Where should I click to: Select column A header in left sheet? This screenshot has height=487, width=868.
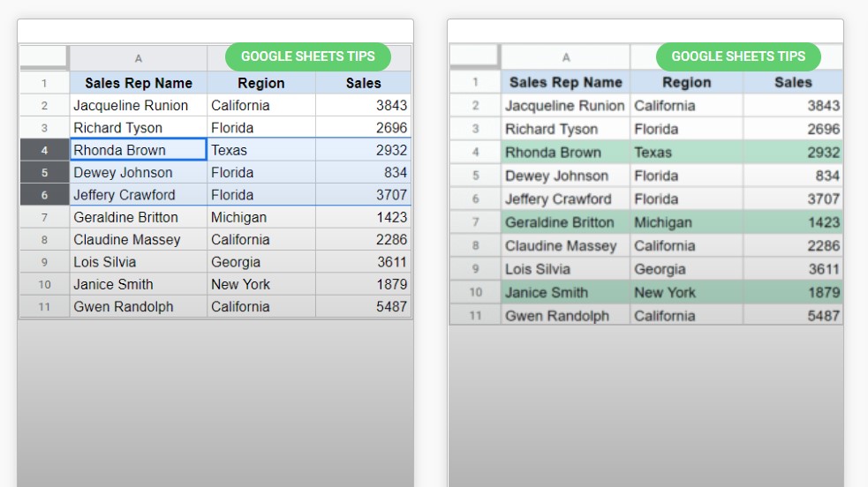tap(138, 58)
